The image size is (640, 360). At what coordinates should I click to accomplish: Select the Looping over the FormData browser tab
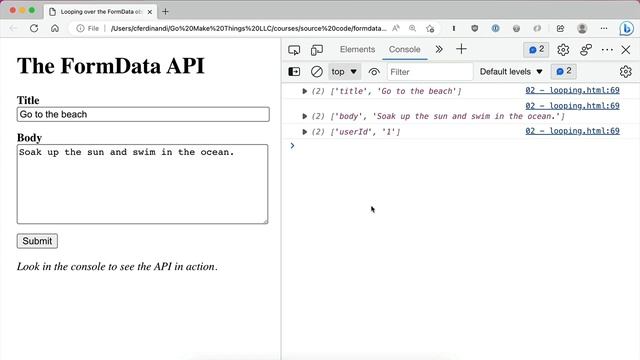(x=100, y=12)
